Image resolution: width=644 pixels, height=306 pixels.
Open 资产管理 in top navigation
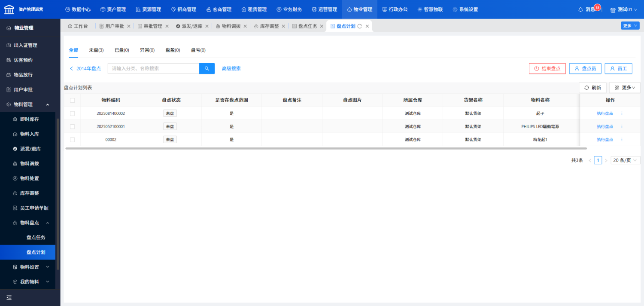(x=113, y=9)
